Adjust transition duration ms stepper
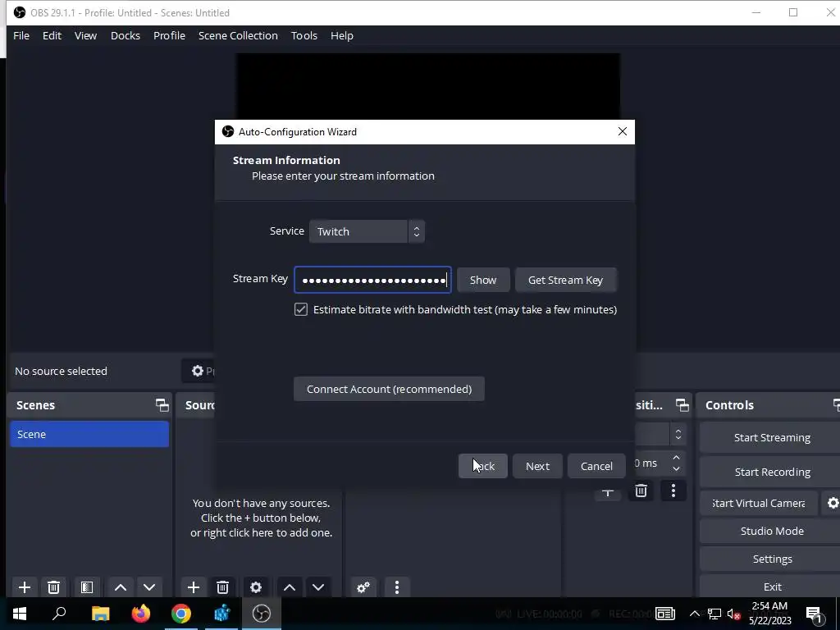This screenshot has height=630, width=840. (676, 463)
